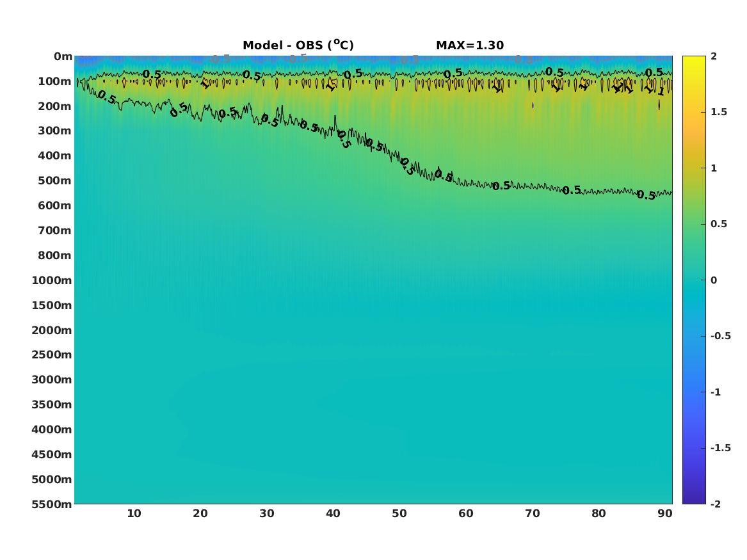747x560 pixels.
Task: Click the colorbar tick label "2"
Action: tap(714, 56)
